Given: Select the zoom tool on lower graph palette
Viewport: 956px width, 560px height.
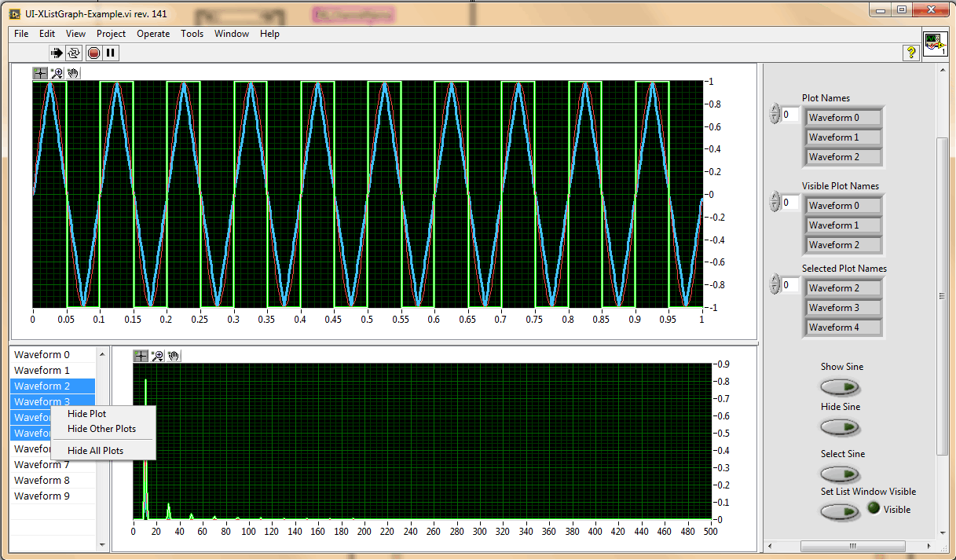Looking at the screenshot, I should point(157,356).
